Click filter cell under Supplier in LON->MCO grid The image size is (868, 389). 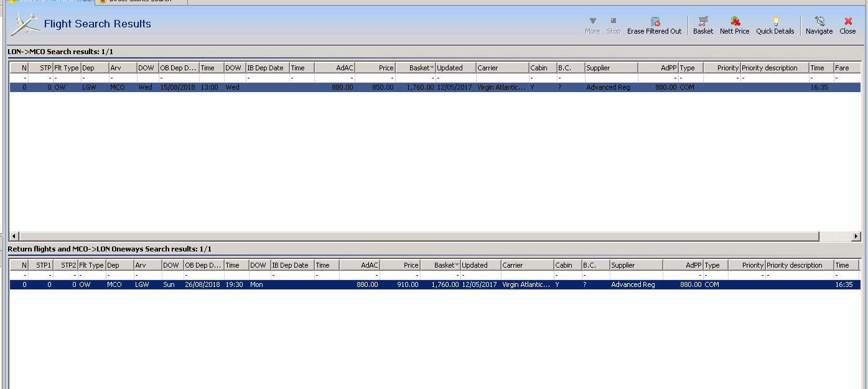tap(611, 78)
